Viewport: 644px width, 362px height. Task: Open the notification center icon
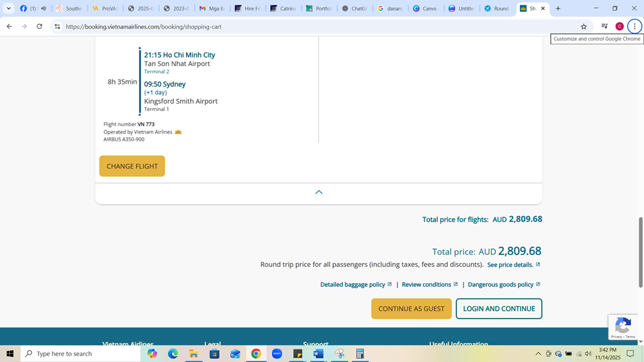630,354
